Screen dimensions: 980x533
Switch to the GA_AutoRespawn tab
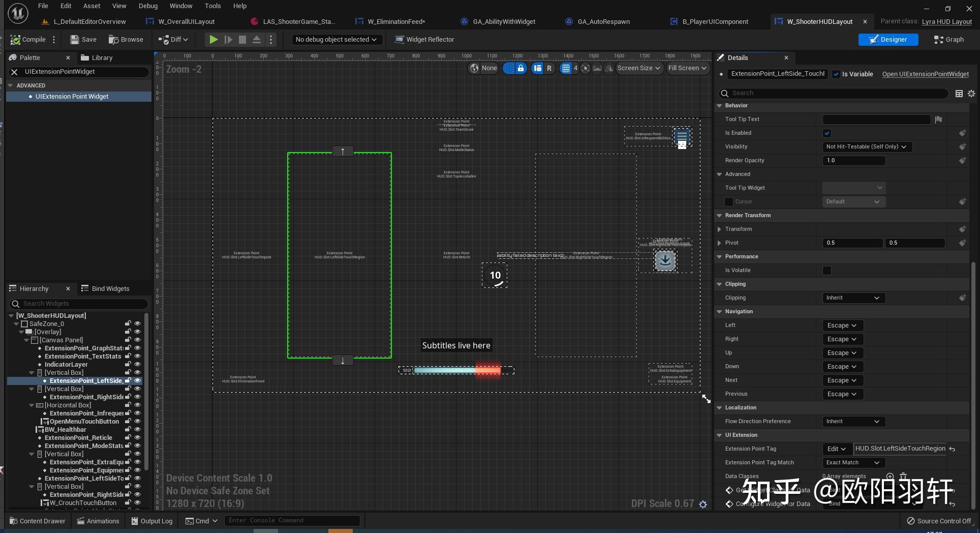pos(603,22)
